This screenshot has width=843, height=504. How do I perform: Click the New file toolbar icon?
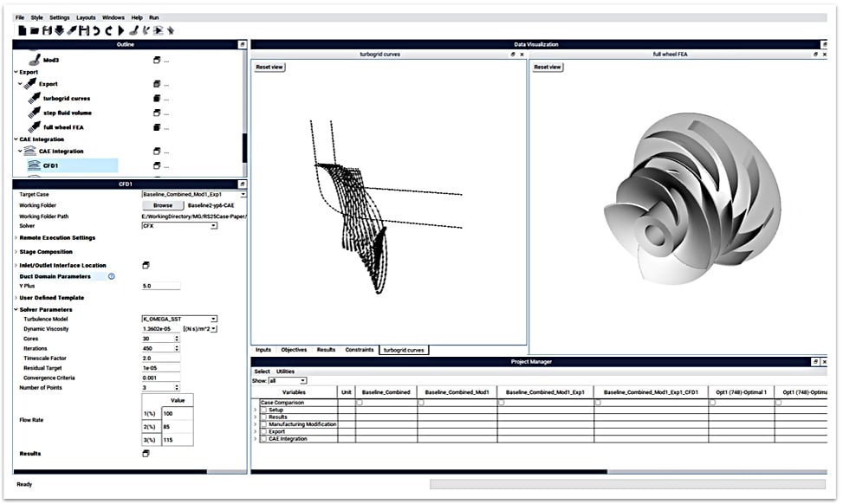pyautogui.click(x=22, y=30)
